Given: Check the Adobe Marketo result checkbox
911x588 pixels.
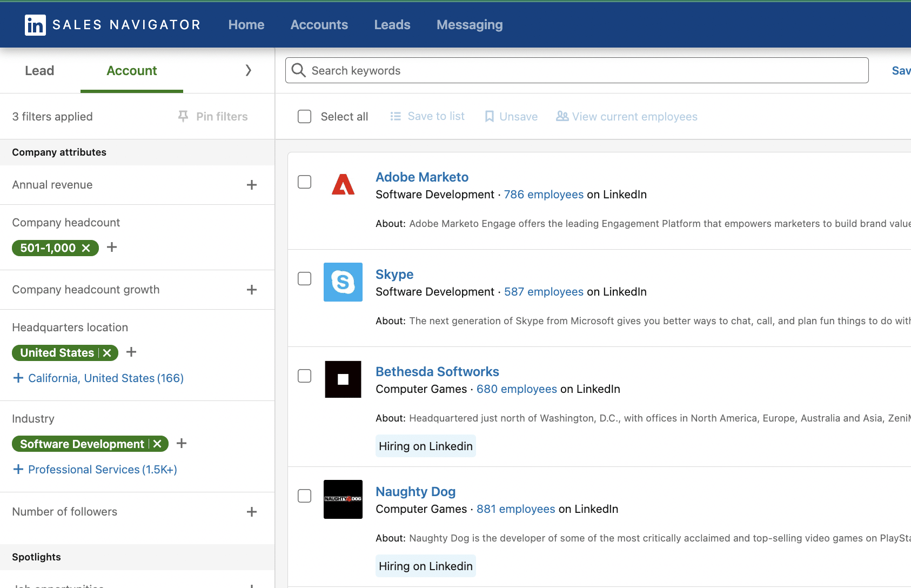Looking at the screenshot, I should [304, 182].
